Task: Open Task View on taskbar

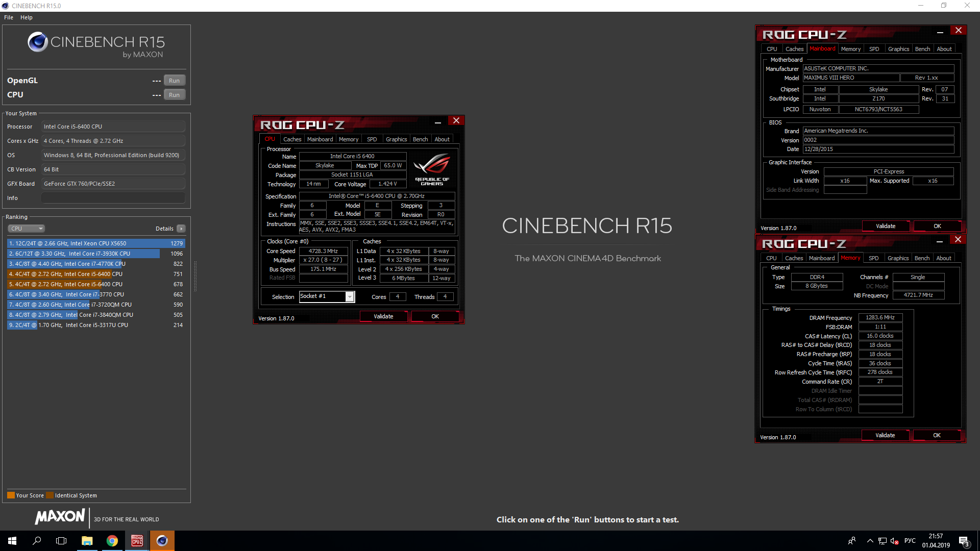Action: click(61, 541)
